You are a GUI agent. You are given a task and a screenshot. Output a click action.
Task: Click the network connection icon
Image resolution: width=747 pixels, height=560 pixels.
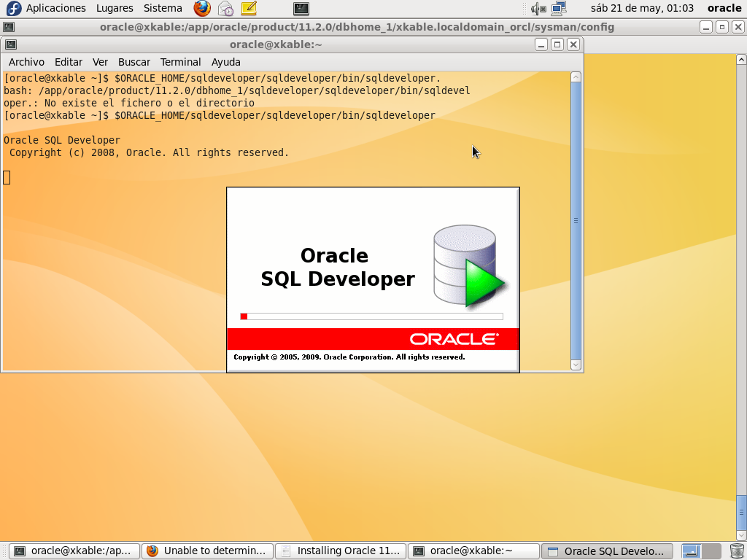[x=558, y=8]
